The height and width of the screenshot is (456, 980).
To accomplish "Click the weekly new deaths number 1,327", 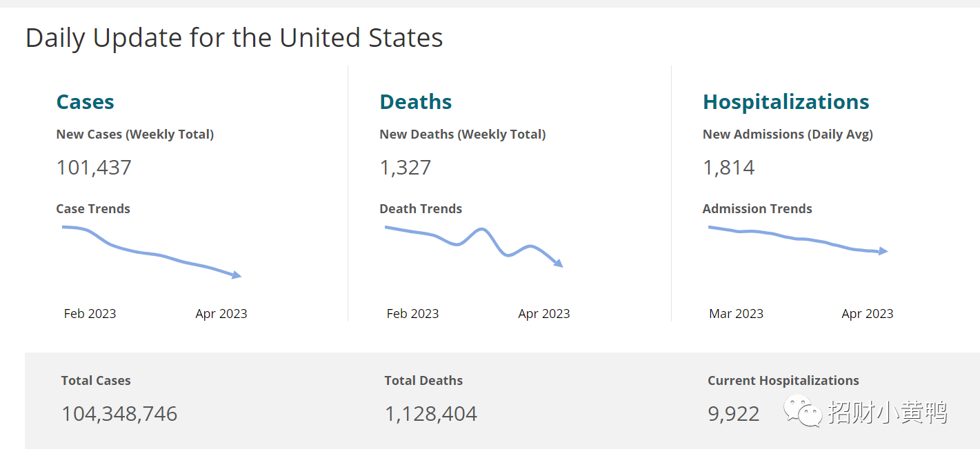I will 406,168.
